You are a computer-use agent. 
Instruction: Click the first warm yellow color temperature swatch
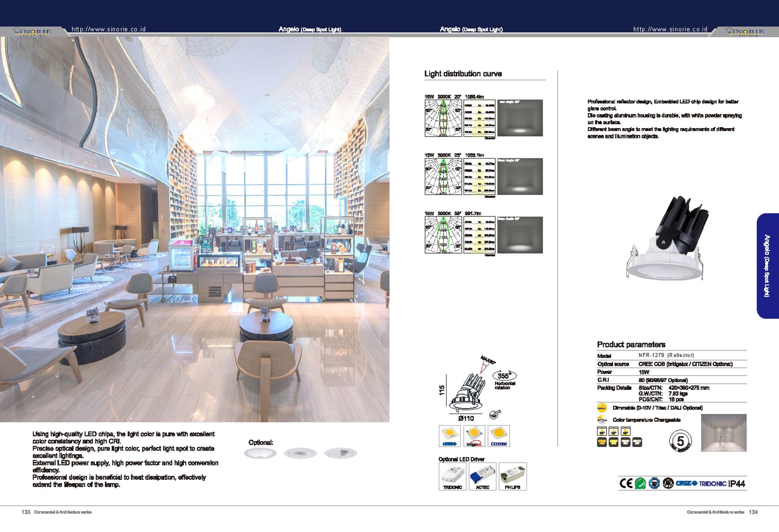click(602, 442)
